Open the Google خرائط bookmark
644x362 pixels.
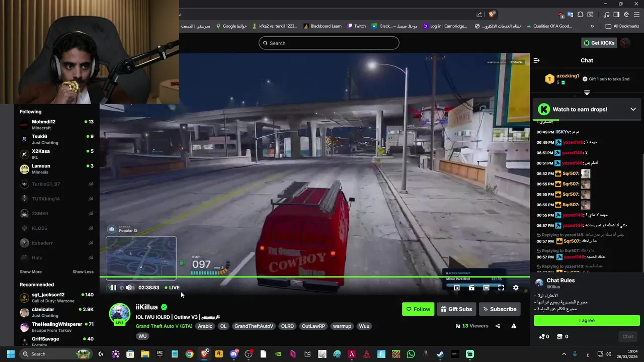click(231, 26)
